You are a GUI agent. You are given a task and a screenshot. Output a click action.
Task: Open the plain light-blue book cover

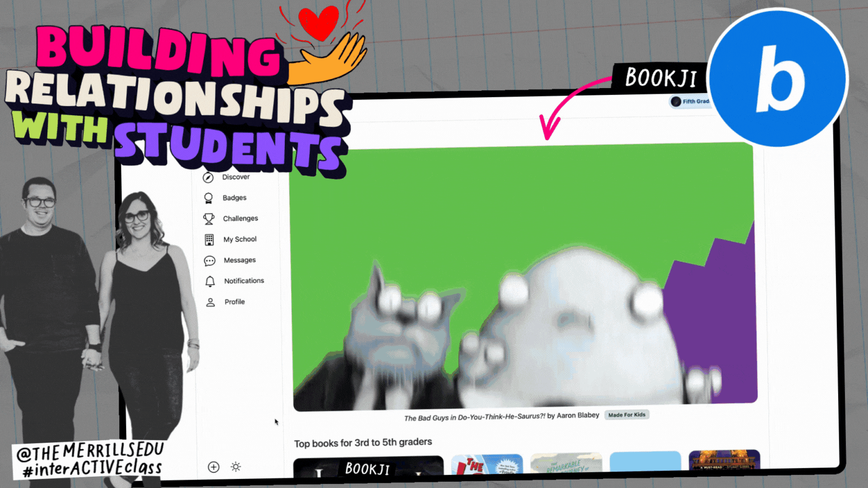tap(645, 461)
